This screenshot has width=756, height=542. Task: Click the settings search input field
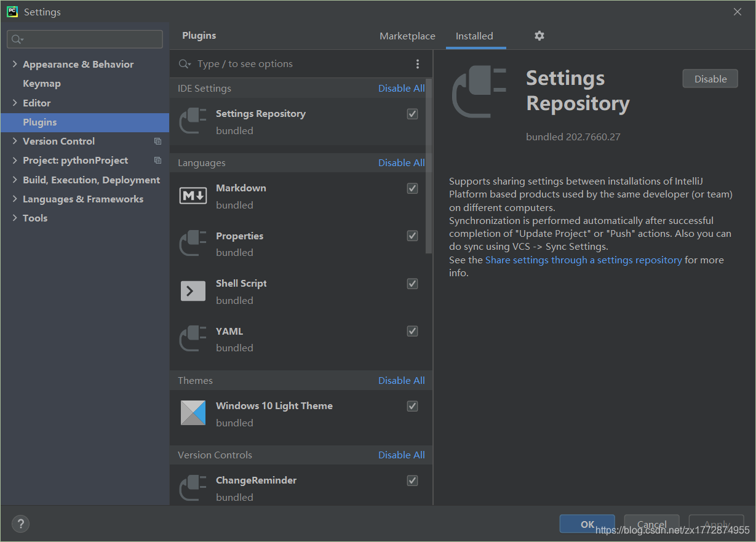(x=85, y=39)
